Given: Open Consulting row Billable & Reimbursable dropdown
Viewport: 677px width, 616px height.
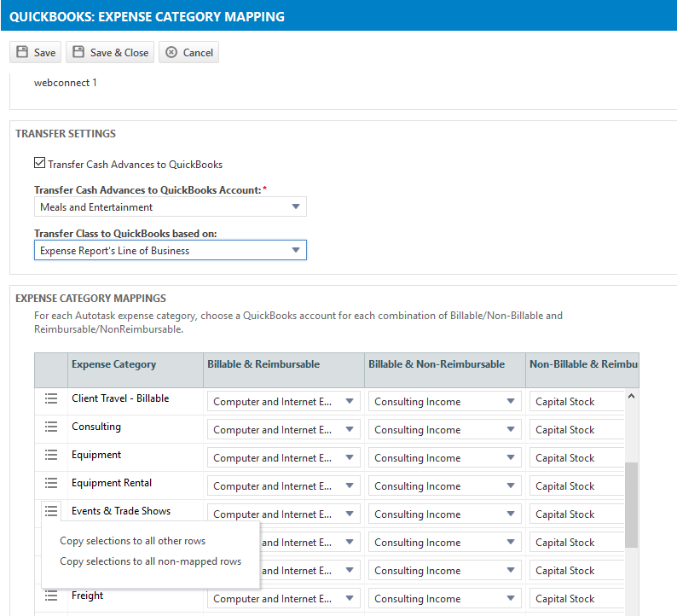Looking at the screenshot, I should click(284, 430).
